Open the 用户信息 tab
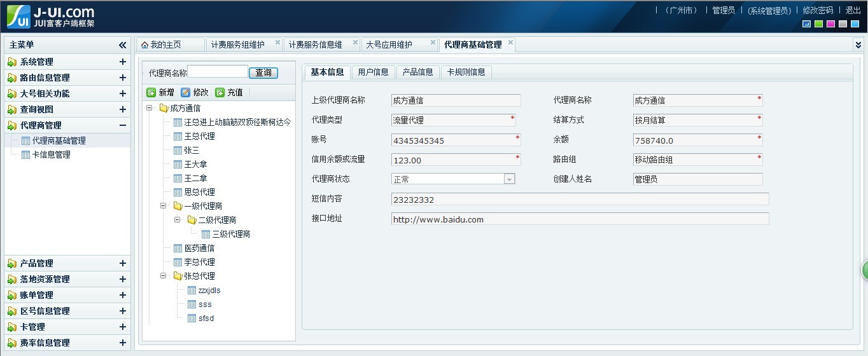 [x=374, y=72]
